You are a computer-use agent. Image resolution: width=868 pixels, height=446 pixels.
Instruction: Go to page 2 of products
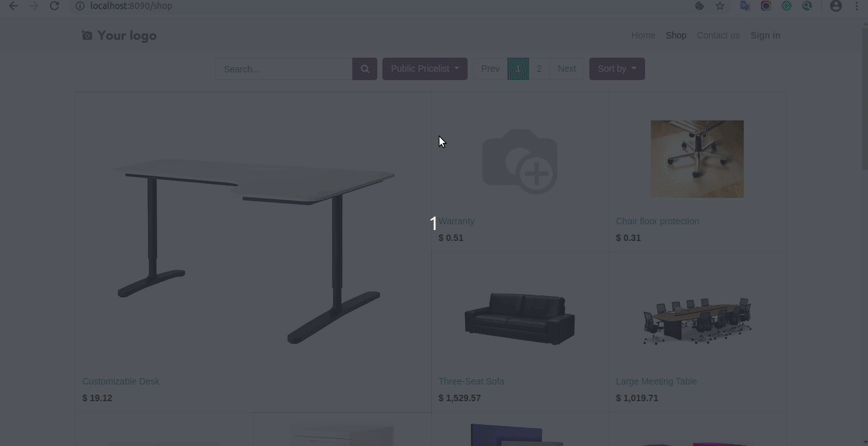point(539,69)
